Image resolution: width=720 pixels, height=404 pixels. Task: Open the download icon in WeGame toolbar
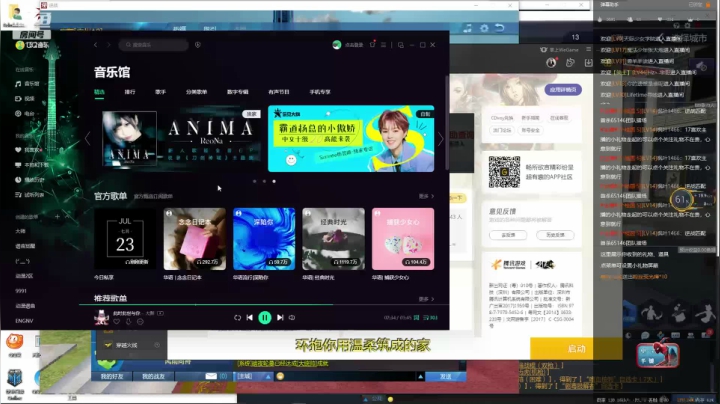[589, 63]
